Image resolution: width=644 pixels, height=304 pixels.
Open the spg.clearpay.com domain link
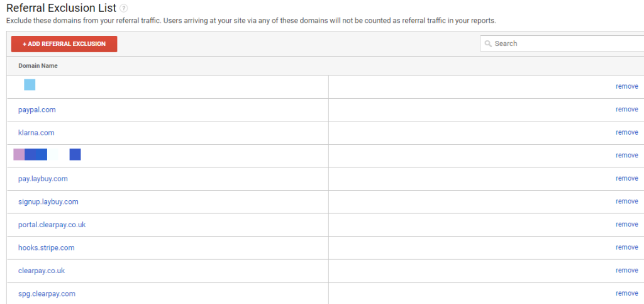(47, 294)
